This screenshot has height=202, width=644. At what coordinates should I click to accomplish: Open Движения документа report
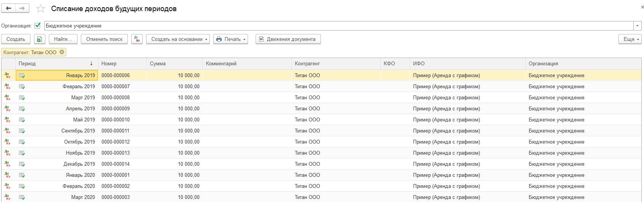point(288,39)
